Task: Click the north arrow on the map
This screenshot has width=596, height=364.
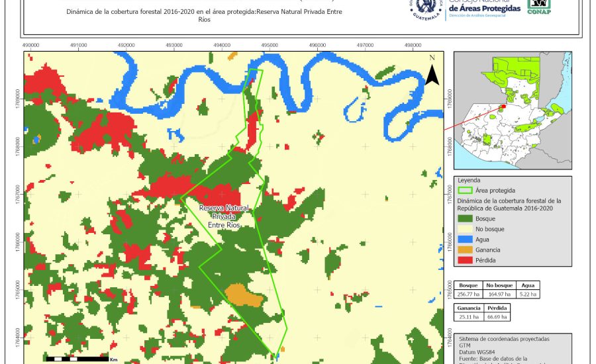Action: (432, 71)
